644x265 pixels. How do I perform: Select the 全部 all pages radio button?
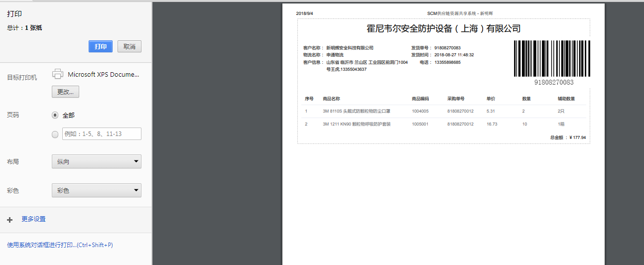[x=55, y=115]
